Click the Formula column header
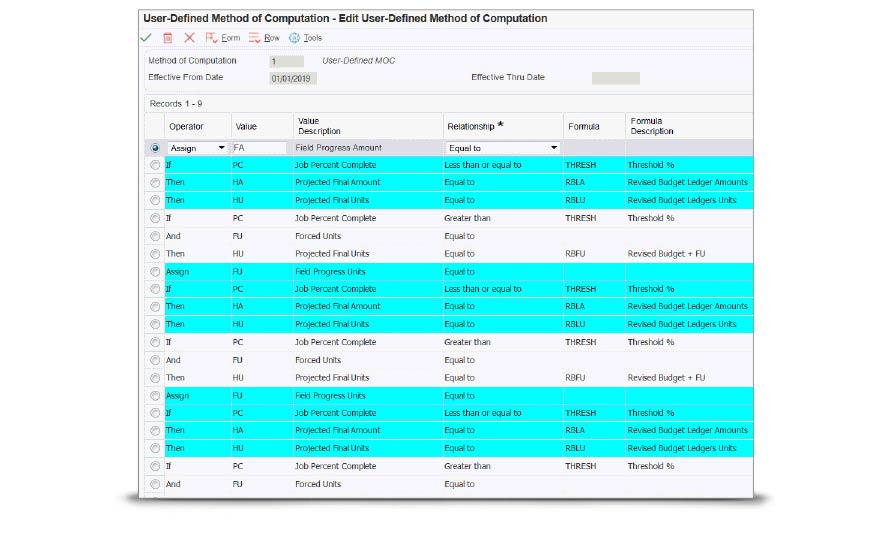 pyautogui.click(x=583, y=127)
